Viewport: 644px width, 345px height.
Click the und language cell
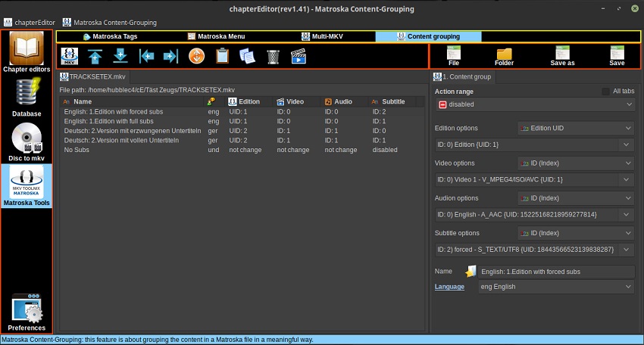tap(213, 150)
